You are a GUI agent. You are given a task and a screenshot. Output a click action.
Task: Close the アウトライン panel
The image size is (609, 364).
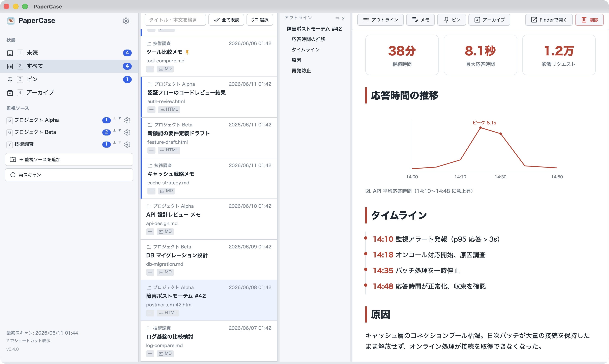(x=343, y=18)
